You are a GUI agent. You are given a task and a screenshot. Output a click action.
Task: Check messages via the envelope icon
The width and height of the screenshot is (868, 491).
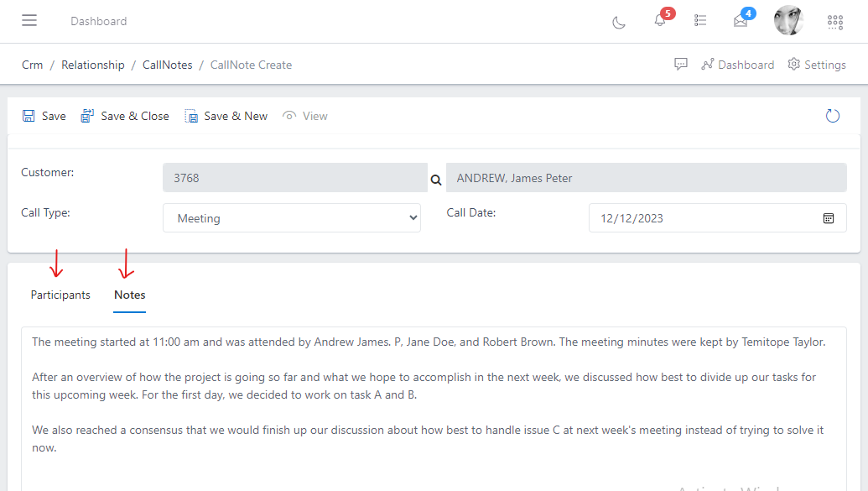click(x=741, y=23)
